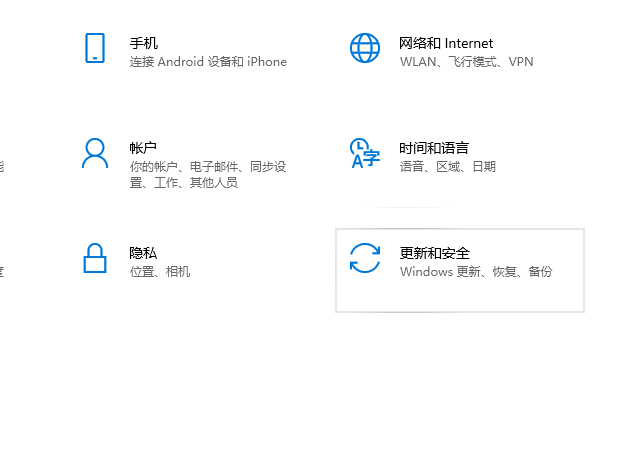Viewport: 644px width, 467px height.
Task: Click the 设置、工作、其他人员 text line
Action: (183, 183)
